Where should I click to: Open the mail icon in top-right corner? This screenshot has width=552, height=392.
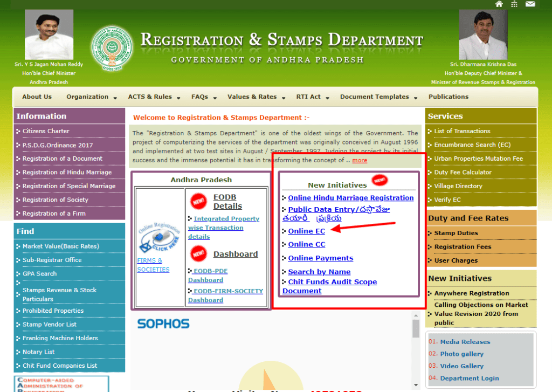530,4
